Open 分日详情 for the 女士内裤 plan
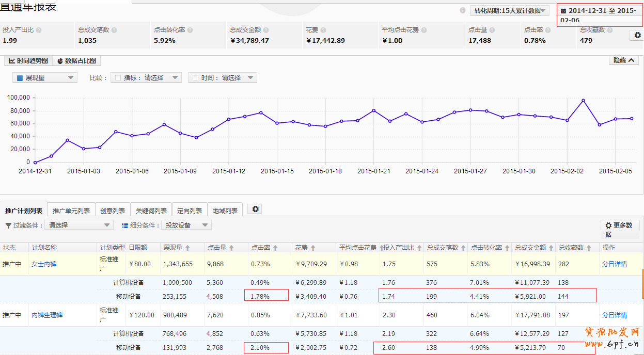 (x=615, y=264)
